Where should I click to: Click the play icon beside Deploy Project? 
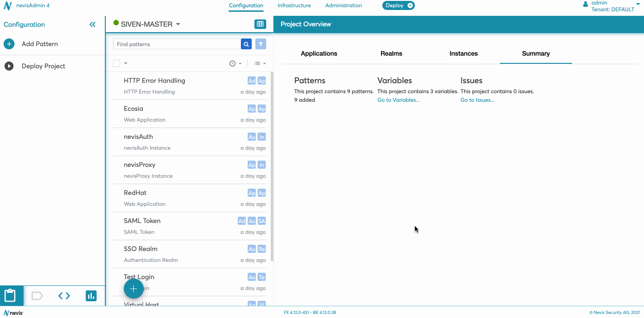[x=9, y=66]
